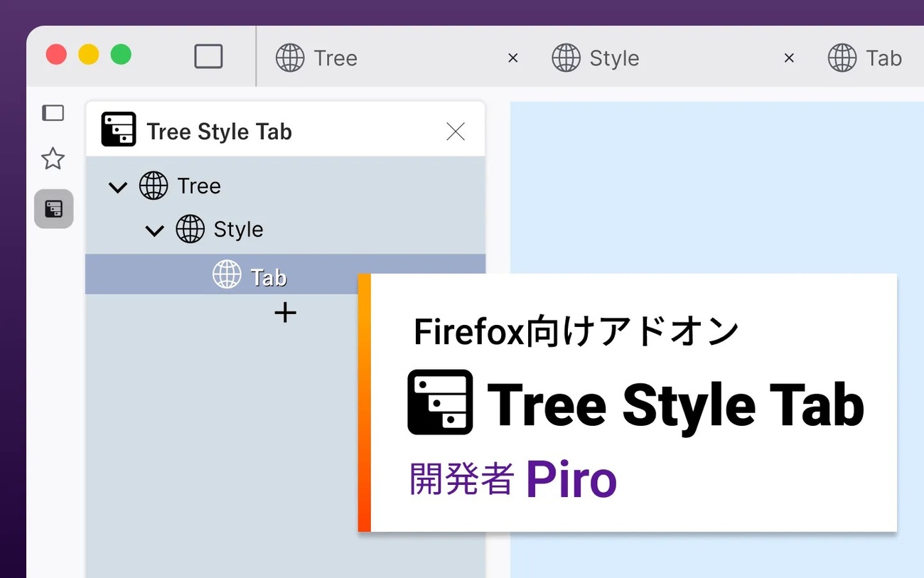Close the window with the red button
Image resolution: width=924 pixels, height=578 pixels.
coord(56,55)
